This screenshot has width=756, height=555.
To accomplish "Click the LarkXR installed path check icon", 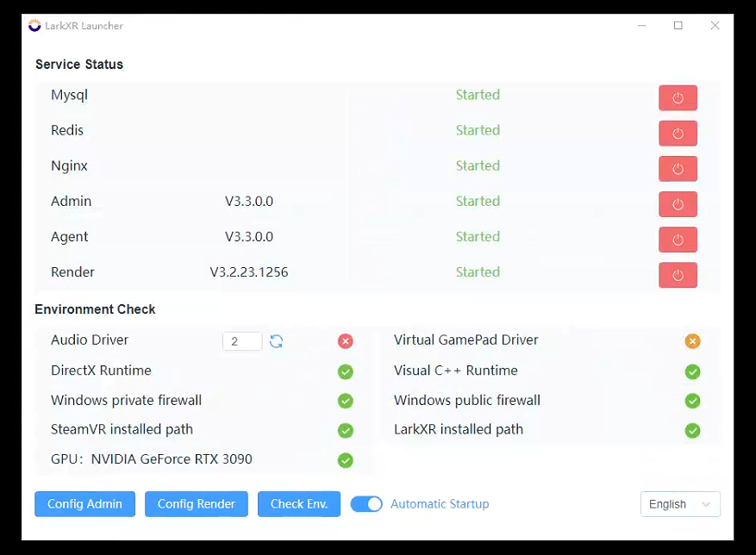I will pos(692,430).
